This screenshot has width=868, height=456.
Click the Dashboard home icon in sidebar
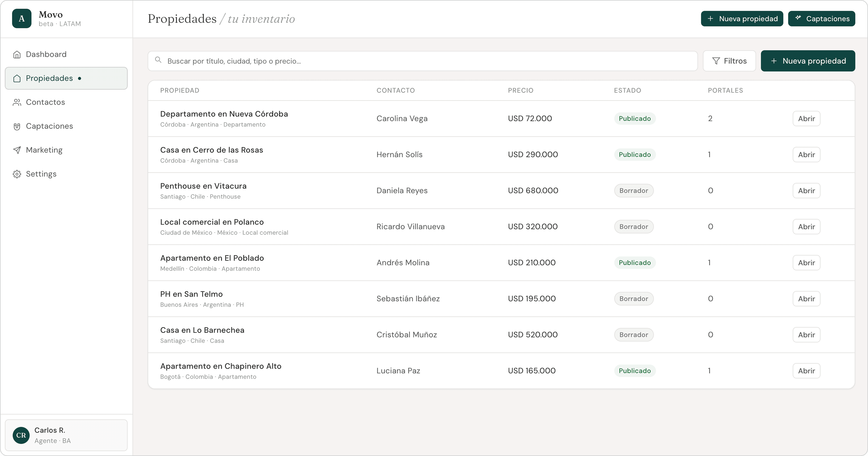(17, 55)
